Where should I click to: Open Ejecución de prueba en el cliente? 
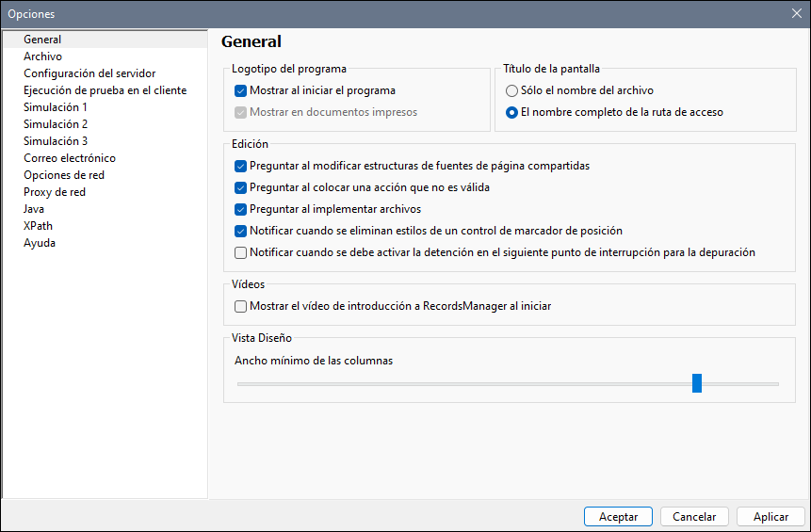tap(105, 90)
